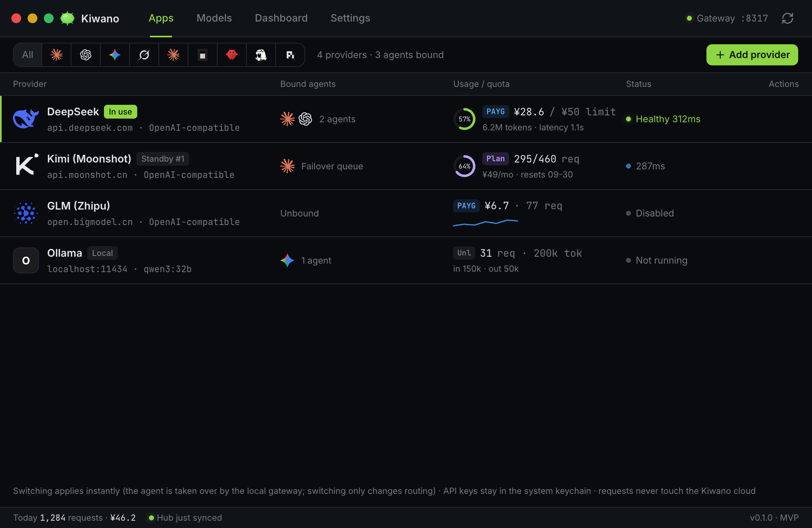Click the PAYG badge in GLM row
Viewport: 812px width, 528px height.
[x=466, y=206]
